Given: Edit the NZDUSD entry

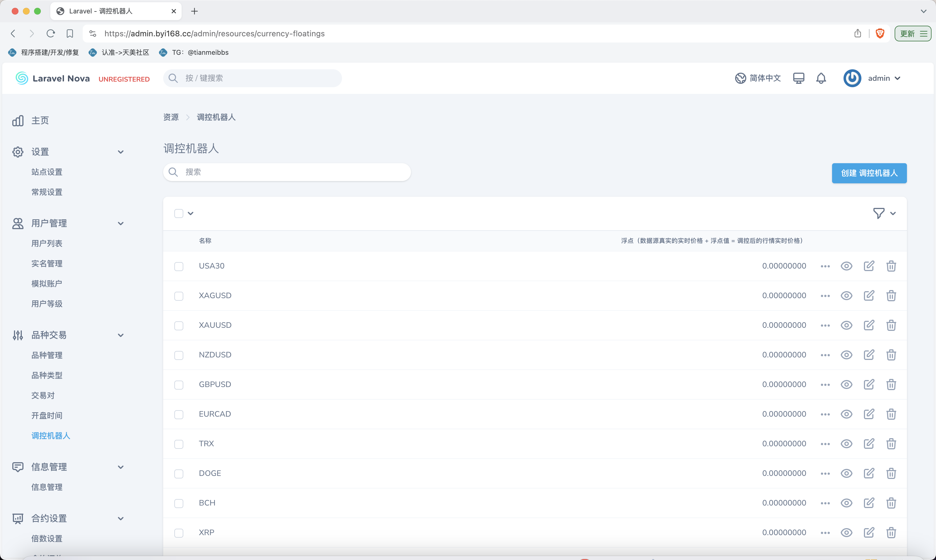Looking at the screenshot, I should [x=869, y=355].
